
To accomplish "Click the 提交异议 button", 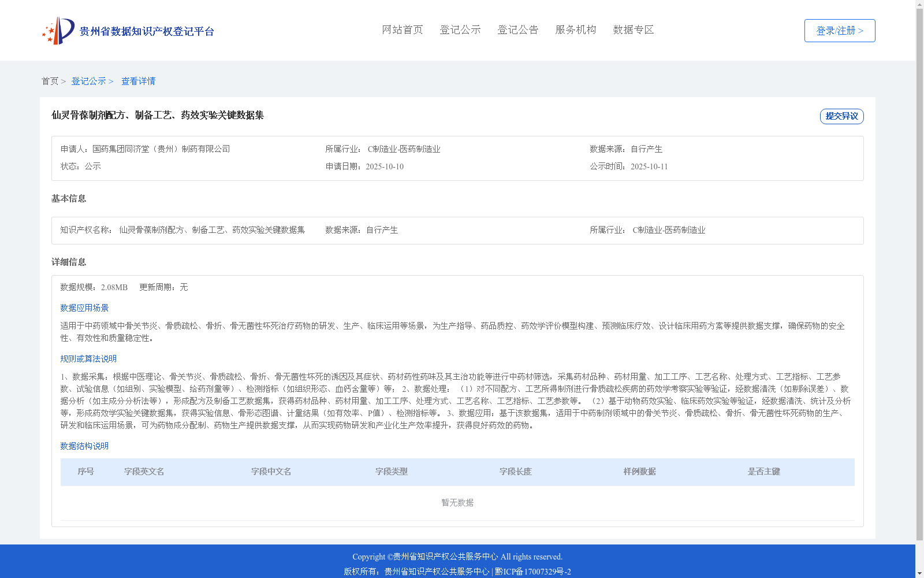I will [842, 116].
